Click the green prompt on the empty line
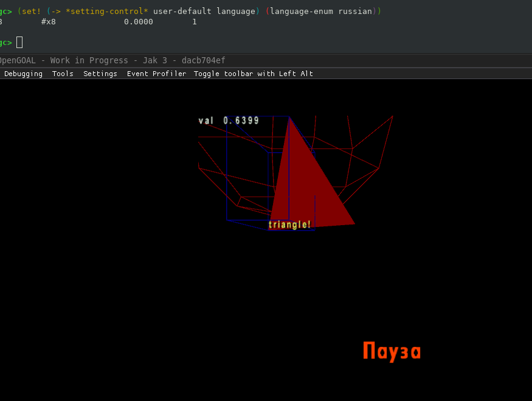The width and height of the screenshot is (532, 401). 5,42
